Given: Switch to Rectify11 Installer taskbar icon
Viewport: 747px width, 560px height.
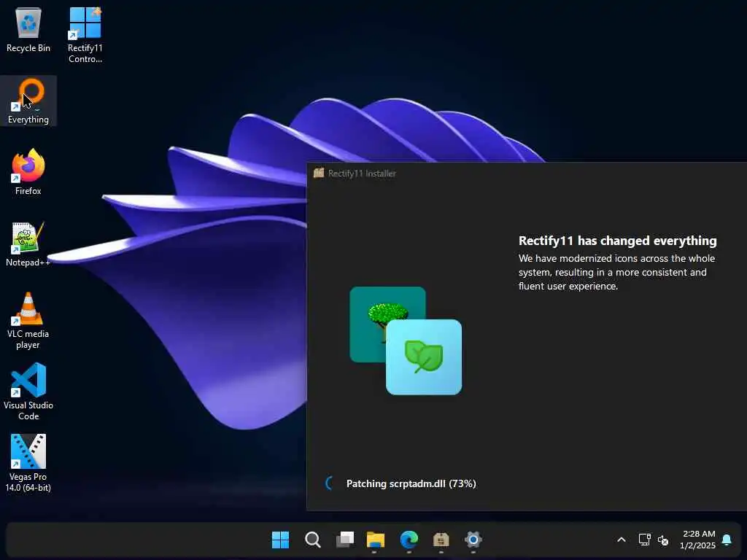Looking at the screenshot, I should (441, 540).
